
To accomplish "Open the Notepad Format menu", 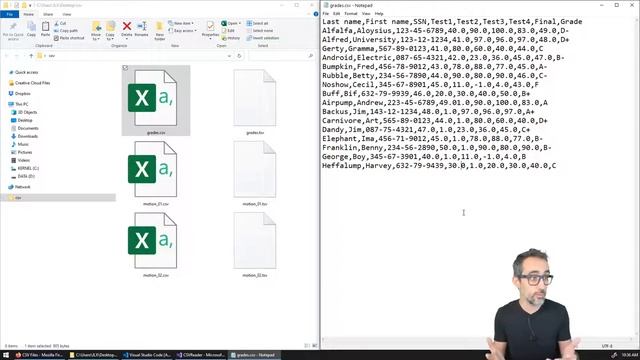I will coord(351,13).
